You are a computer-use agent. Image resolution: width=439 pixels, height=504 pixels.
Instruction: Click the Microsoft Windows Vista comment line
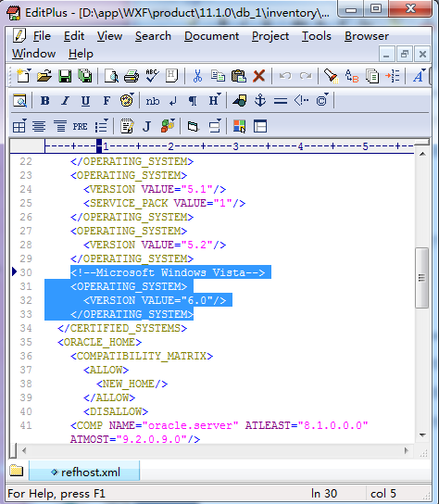168,272
